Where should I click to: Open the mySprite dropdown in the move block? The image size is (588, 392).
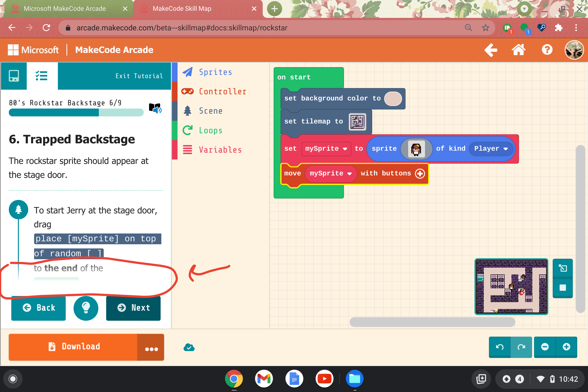coord(350,173)
